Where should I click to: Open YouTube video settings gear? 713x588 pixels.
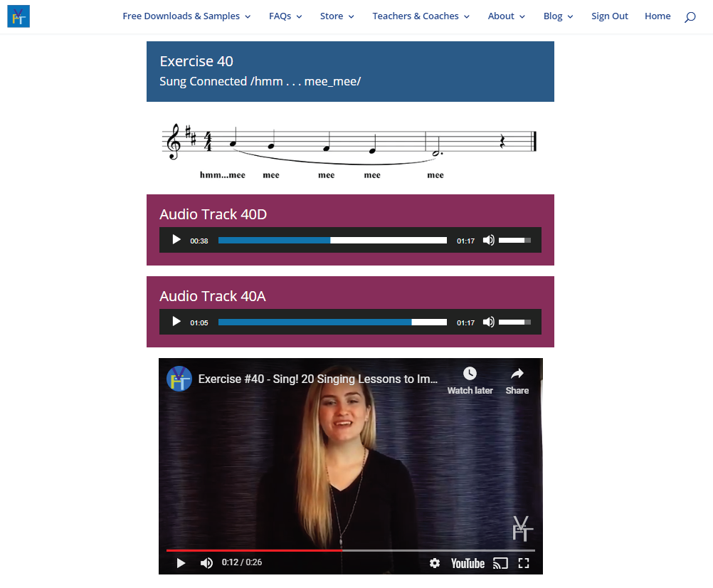(435, 563)
